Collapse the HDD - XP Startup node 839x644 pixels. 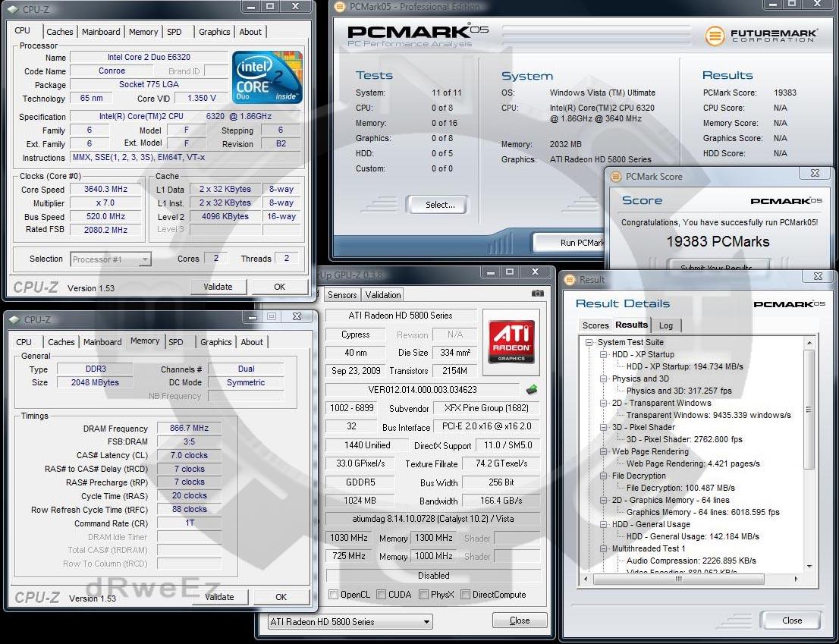point(604,355)
